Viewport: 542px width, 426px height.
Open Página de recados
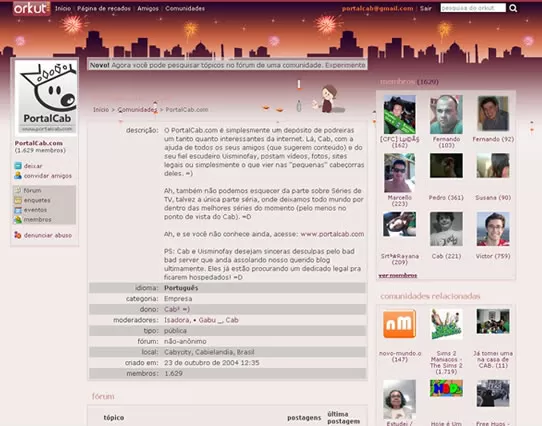click(104, 8)
